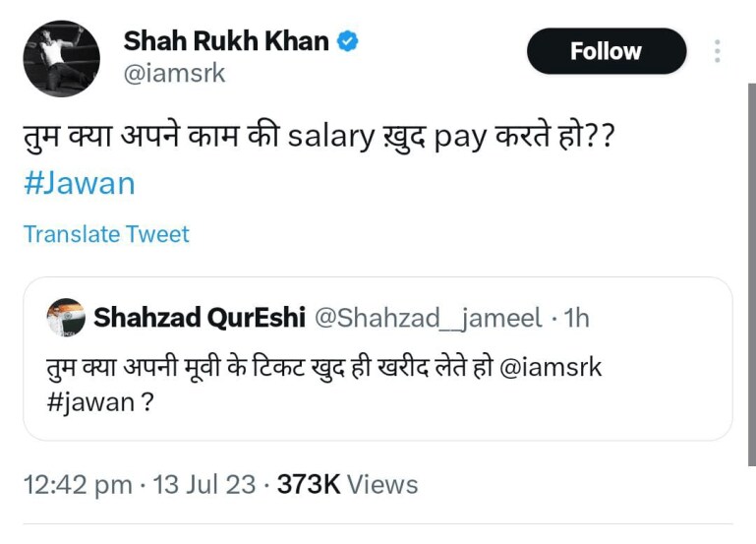Click the 13 Jul 23 date
The image size is (756, 544).
pos(204,485)
